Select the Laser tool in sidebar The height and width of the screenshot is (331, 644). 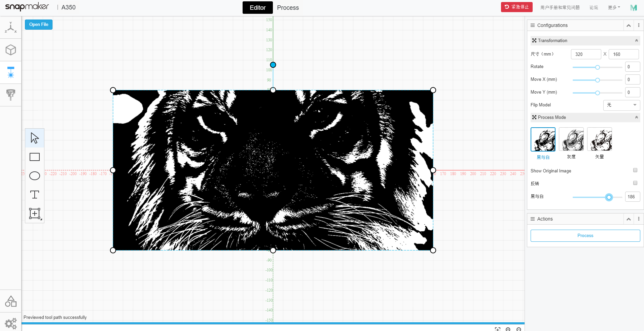[x=11, y=72]
